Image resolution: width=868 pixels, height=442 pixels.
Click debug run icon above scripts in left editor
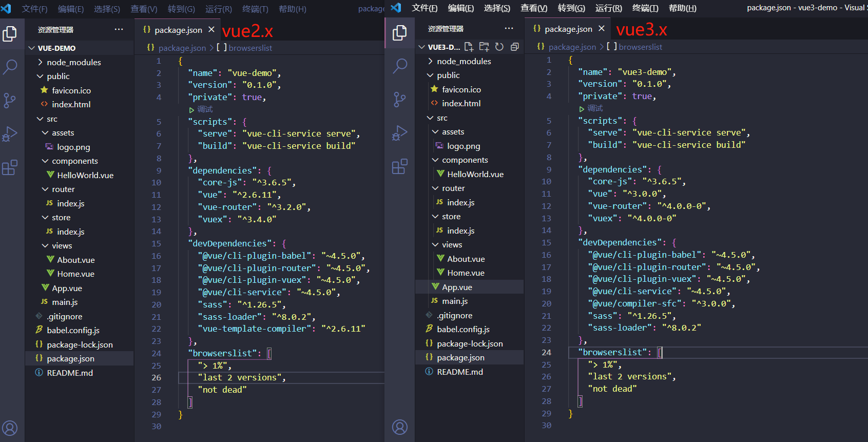(191, 110)
